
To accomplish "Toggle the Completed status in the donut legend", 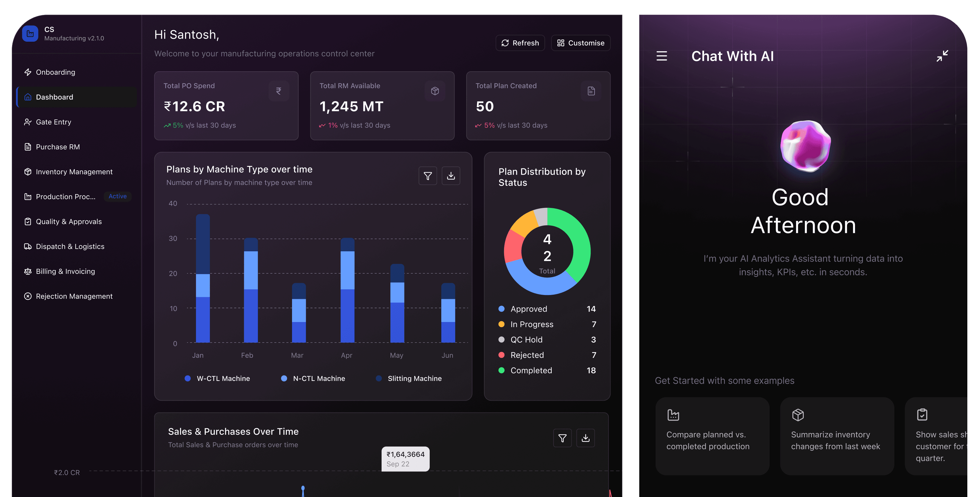I will click(531, 370).
